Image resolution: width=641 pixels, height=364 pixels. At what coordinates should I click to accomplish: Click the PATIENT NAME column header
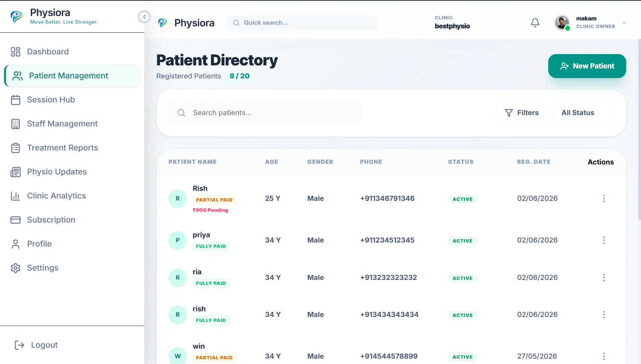tap(192, 162)
